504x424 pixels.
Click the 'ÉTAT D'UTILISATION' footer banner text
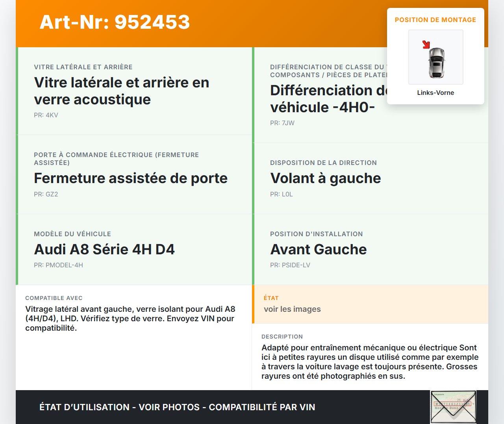click(x=177, y=407)
